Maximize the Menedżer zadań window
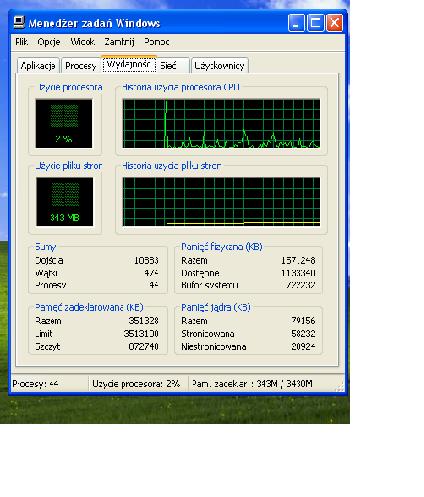 [x=315, y=23]
